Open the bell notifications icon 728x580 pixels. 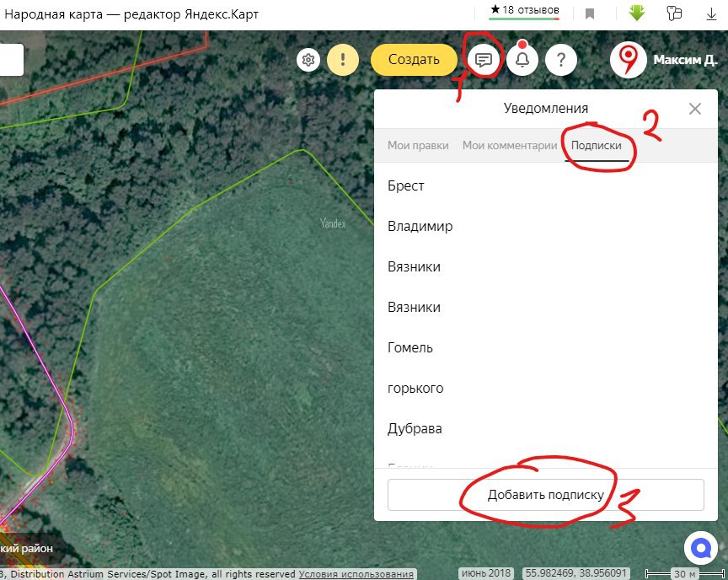(x=522, y=60)
